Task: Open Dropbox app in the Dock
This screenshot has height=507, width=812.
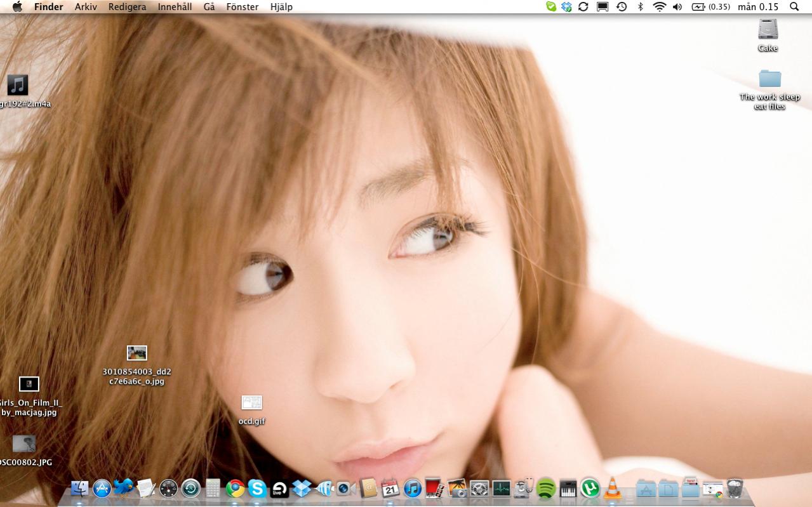Action: click(302, 488)
